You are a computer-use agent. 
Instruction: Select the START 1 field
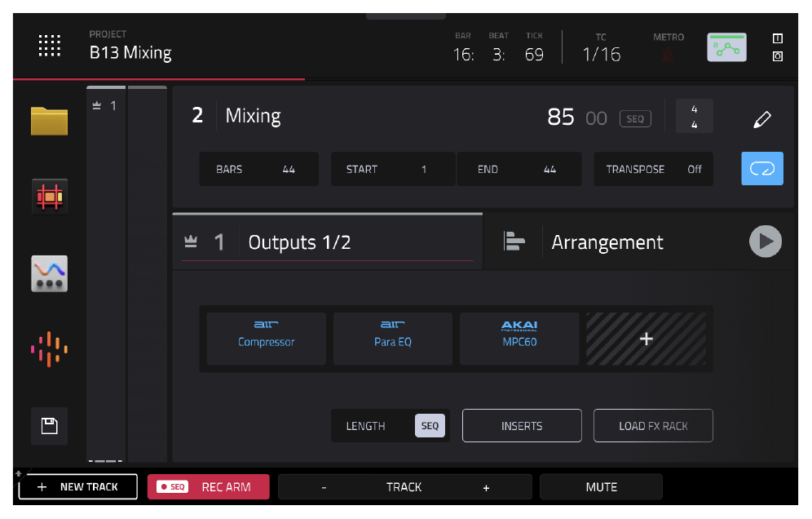tap(392, 169)
